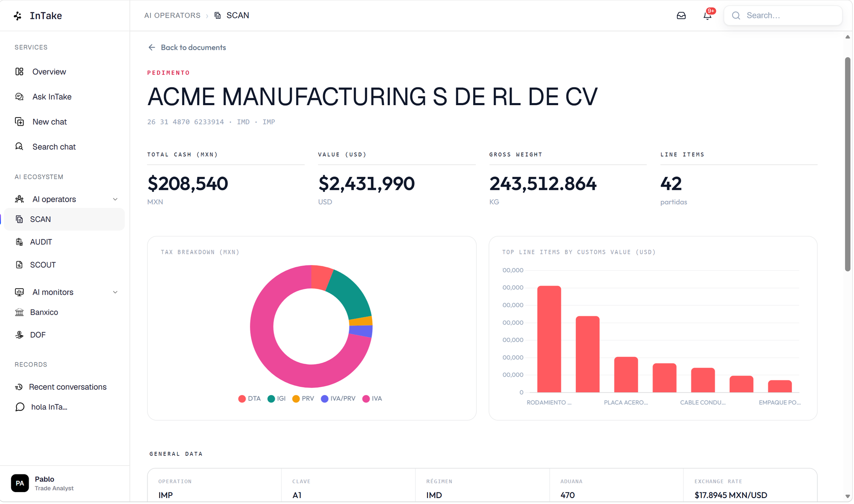
Task: Click the scrollbar up arrow
Action: [x=848, y=37]
